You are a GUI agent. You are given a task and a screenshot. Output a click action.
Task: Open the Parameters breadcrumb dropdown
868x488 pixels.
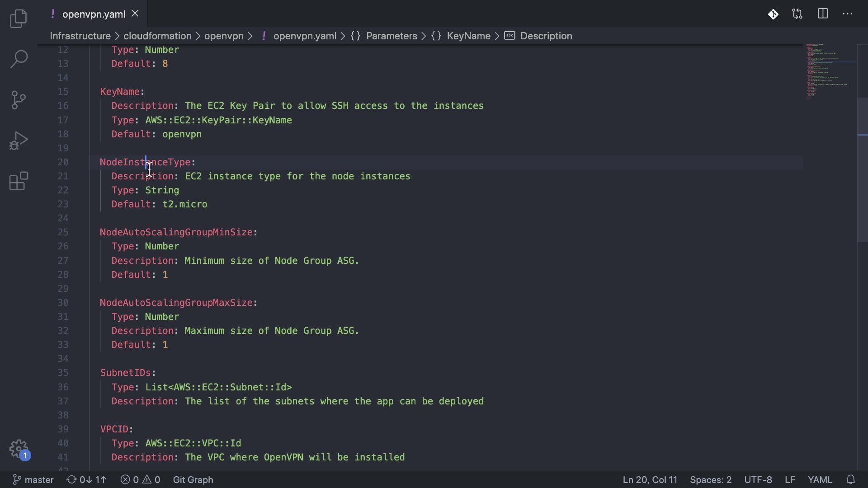click(392, 36)
